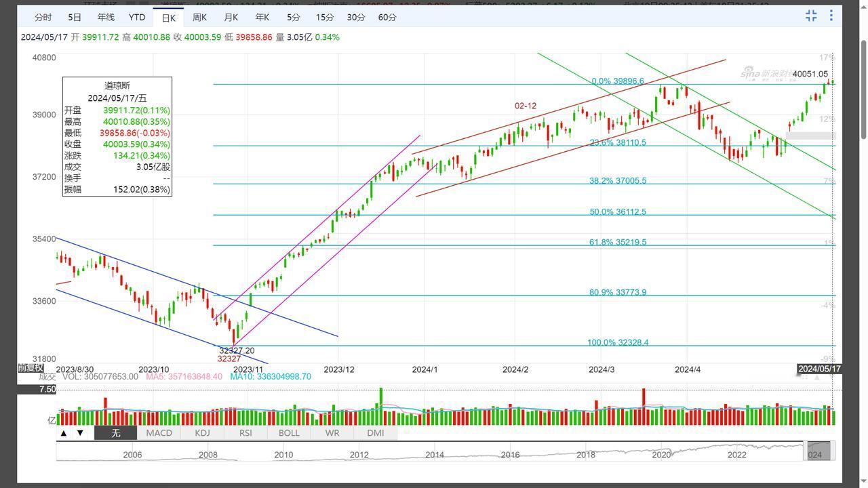Click the MA10 volume average value
This screenshot has height=488, width=868.
coord(271,377)
